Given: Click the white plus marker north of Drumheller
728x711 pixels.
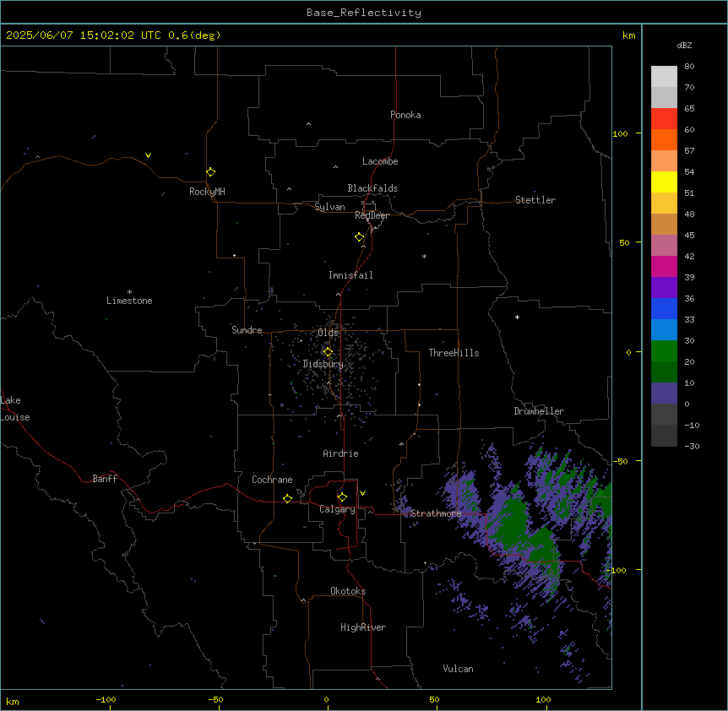Looking at the screenshot, I should point(517,317).
